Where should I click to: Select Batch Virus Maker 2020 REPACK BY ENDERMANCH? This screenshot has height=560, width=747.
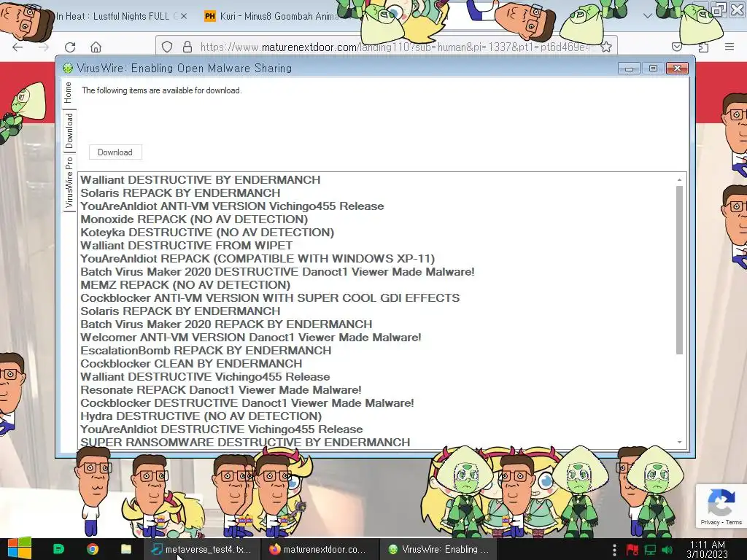point(226,324)
